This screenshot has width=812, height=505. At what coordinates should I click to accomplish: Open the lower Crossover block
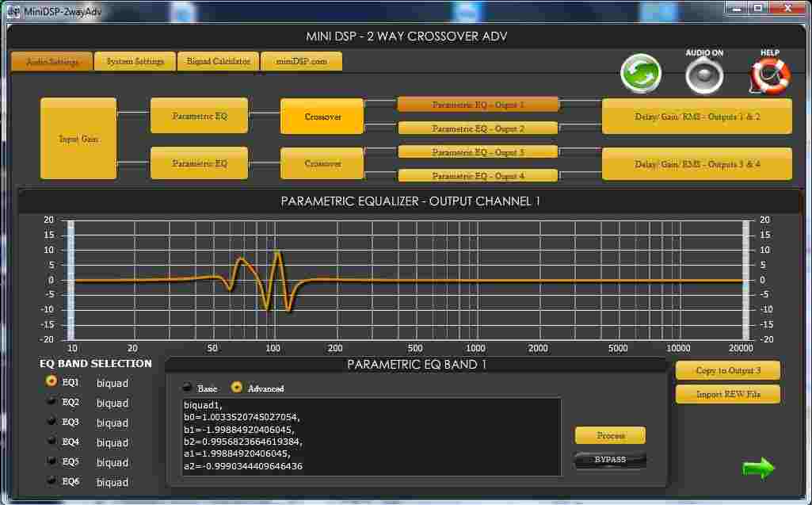tap(322, 163)
